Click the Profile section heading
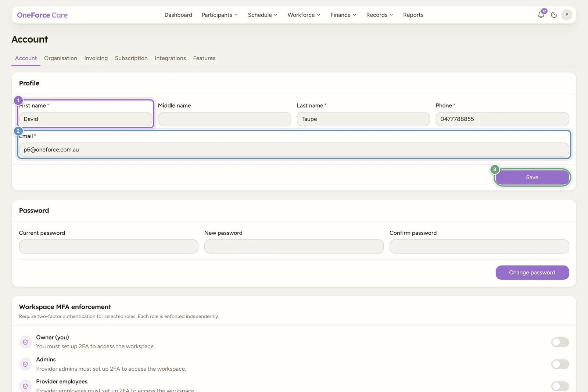The height and width of the screenshot is (392, 588). point(29,83)
